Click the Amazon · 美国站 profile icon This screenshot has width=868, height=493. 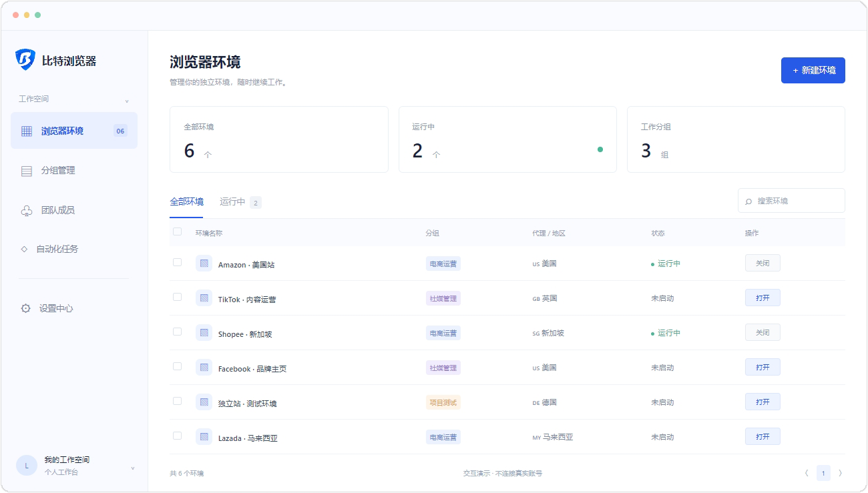coord(204,264)
